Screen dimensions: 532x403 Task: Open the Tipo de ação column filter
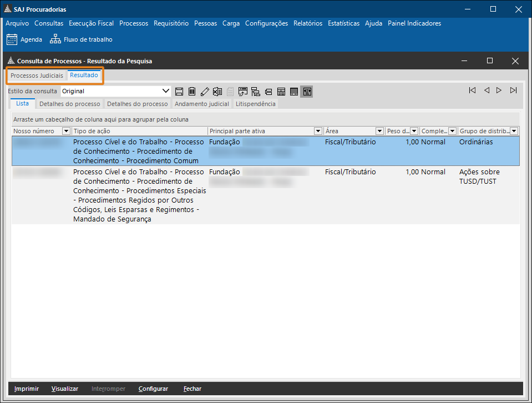[203, 131]
